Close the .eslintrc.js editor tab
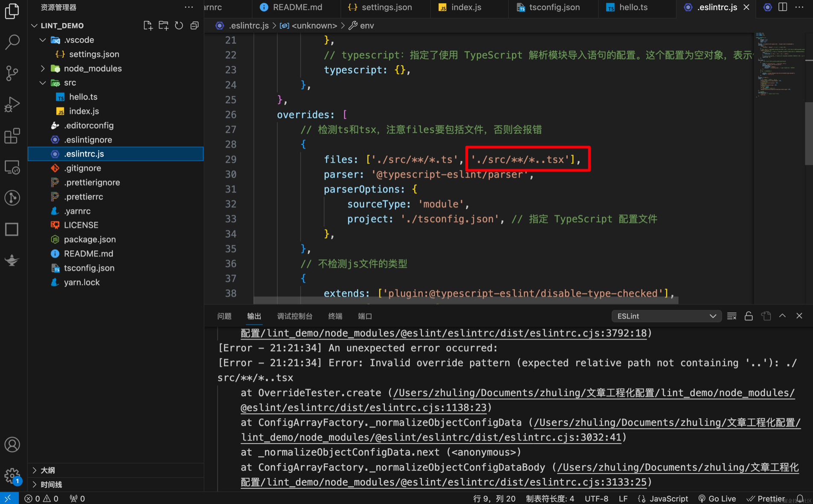Image resolution: width=813 pixels, height=504 pixels. tap(746, 7)
